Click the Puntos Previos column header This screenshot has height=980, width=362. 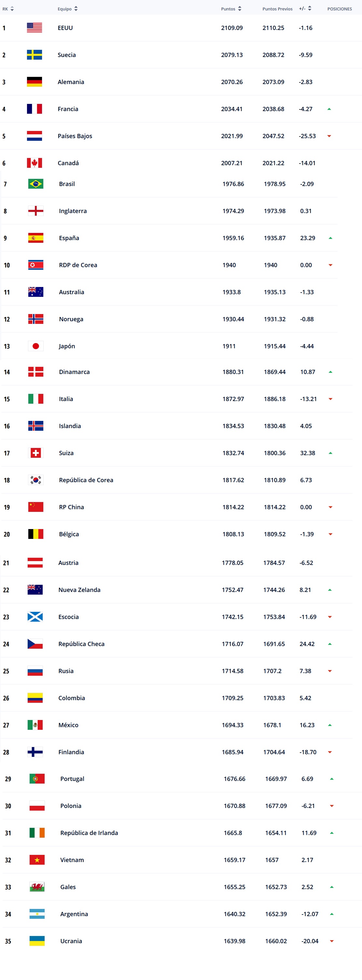[277, 9]
